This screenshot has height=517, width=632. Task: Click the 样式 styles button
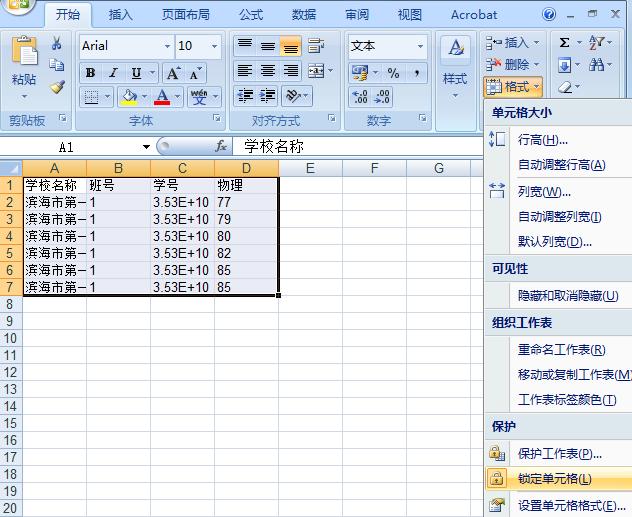tap(455, 64)
